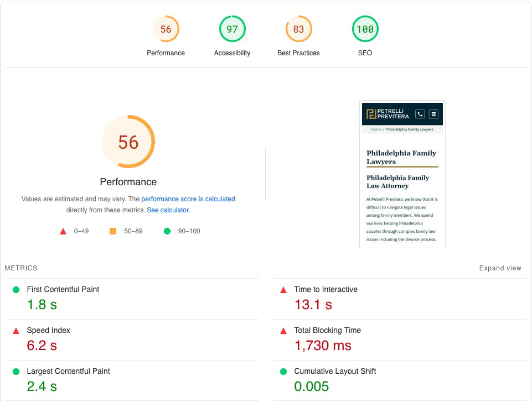
Task: Click the 'First Contentful Paint' metric label
Action: pyautogui.click(x=63, y=289)
